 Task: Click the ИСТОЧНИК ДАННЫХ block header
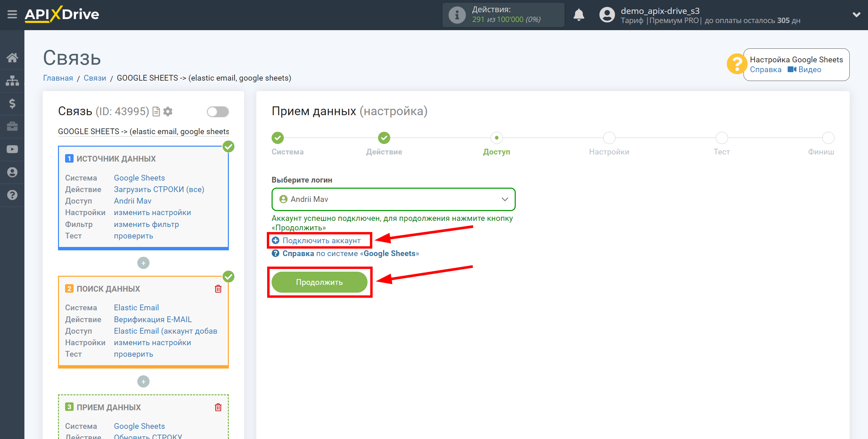[116, 159]
